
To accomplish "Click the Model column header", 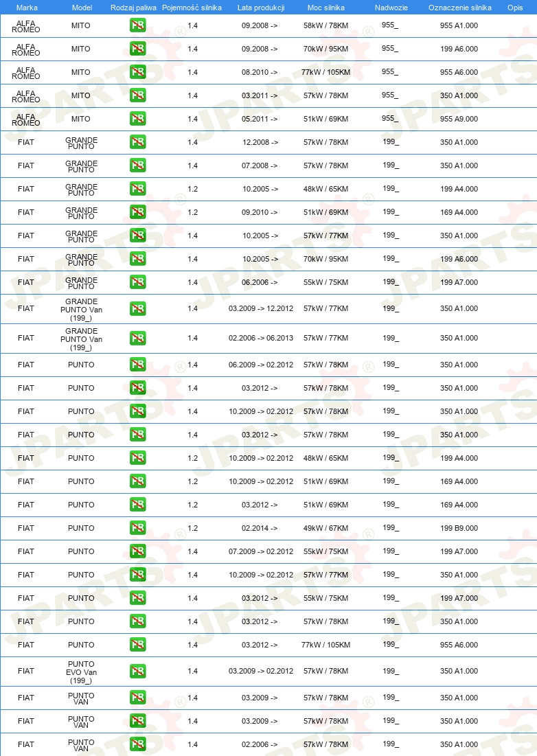I will tap(82, 8).
